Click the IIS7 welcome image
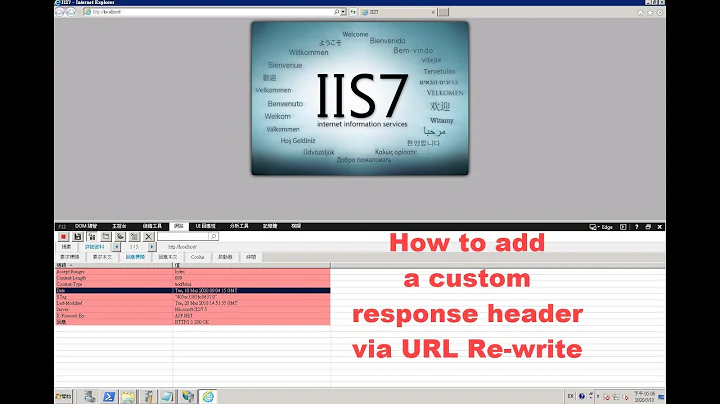The height and width of the screenshot is (404, 720). tap(360, 98)
